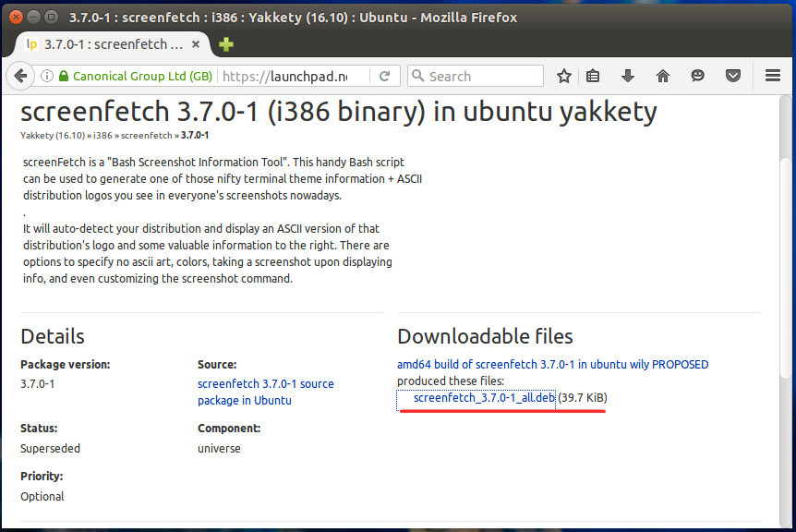This screenshot has width=796, height=532.
Task: Go to the Firefox home page icon
Action: [x=662, y=76]
